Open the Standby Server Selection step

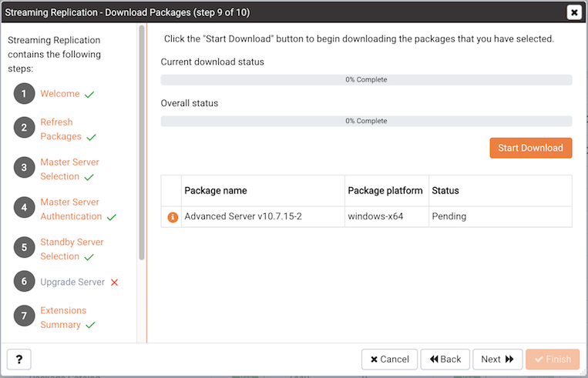coord(72,249)
